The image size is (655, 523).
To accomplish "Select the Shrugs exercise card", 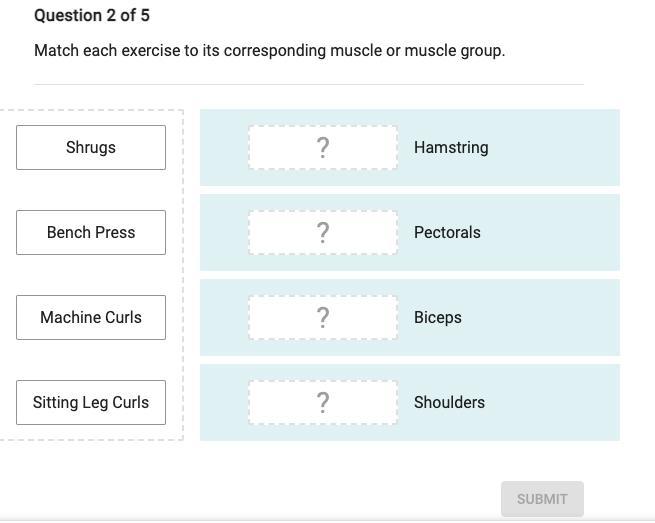I will tap(91, 147).
